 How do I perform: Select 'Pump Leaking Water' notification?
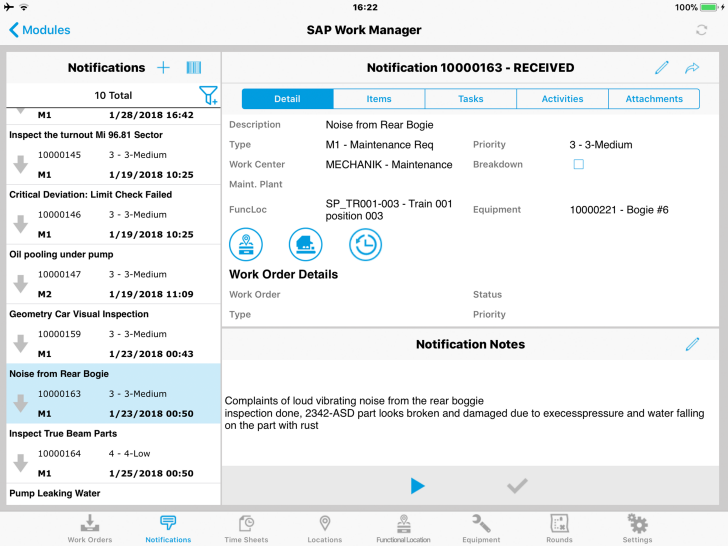pos(113,494)
